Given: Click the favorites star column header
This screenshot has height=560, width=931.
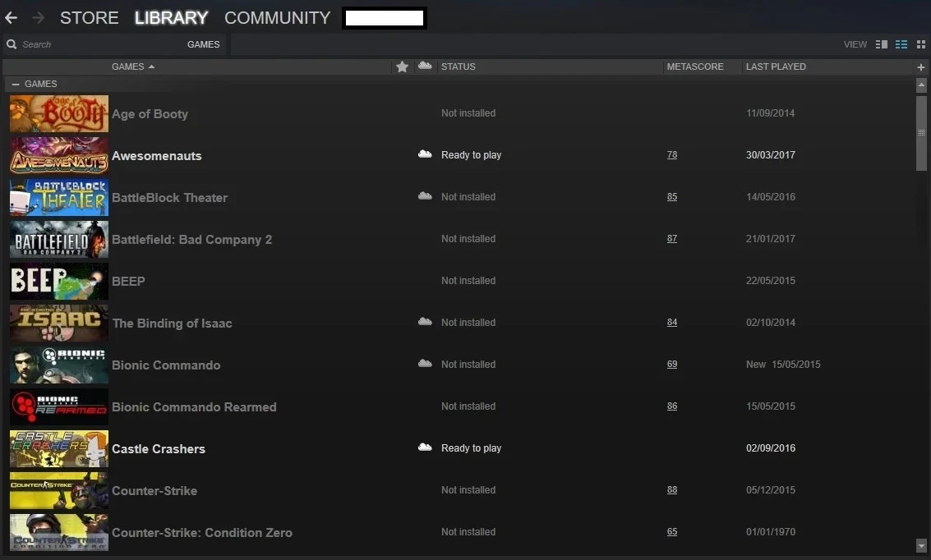Looking at the screenshot, I should 402,67.
